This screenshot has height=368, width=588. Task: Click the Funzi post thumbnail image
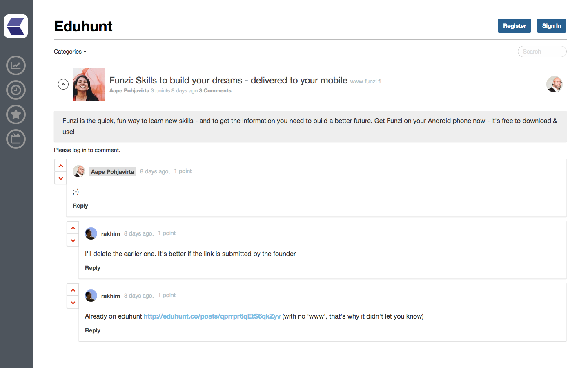point(89,84)
